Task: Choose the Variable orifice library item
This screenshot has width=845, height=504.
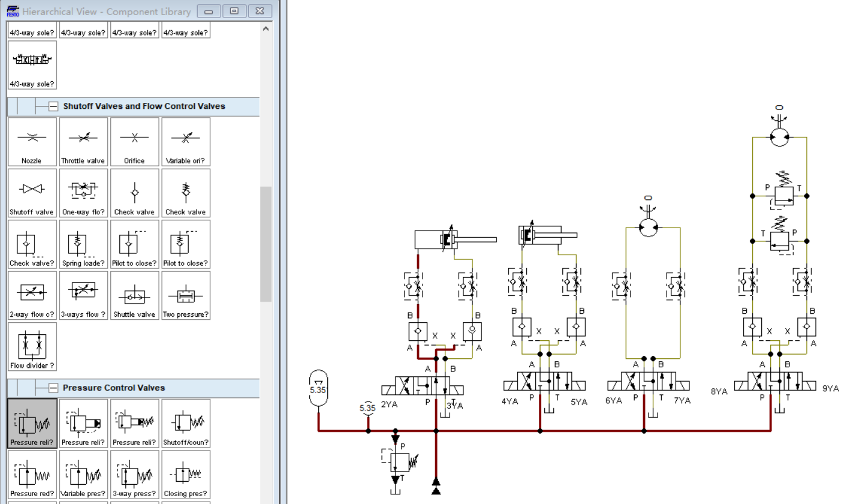Action: click(186, 142)
